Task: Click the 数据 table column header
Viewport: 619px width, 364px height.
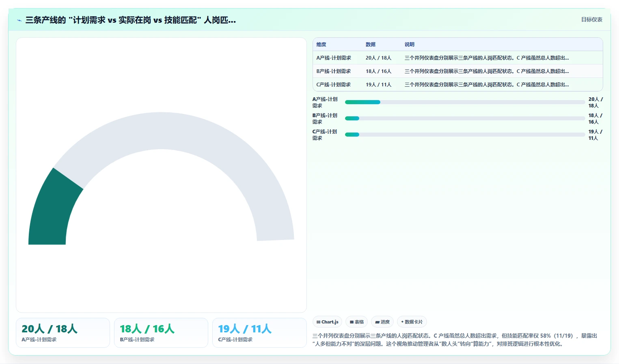Action: click(x=371, y=45)
